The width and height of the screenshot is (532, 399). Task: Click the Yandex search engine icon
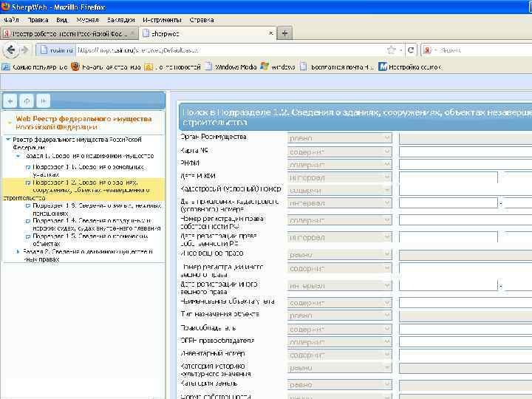coord(427,50)
